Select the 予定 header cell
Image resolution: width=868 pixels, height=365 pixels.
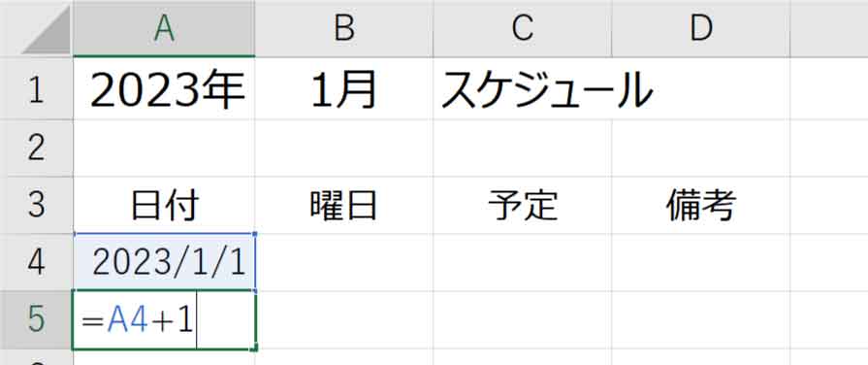522,206
